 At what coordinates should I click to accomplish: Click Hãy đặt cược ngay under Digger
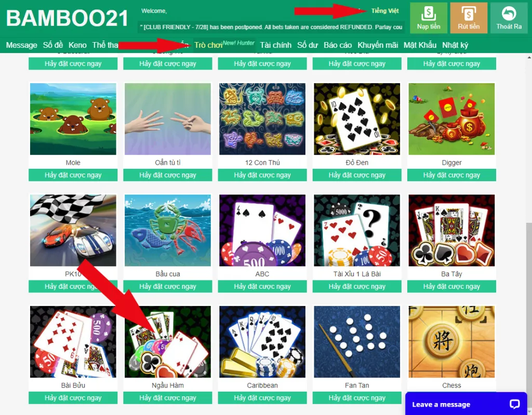click(451, 175)
